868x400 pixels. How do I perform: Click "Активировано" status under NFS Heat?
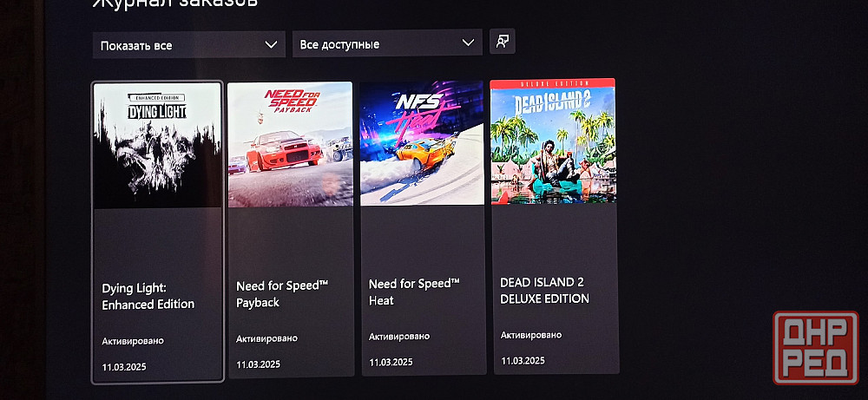click(399, 337)
